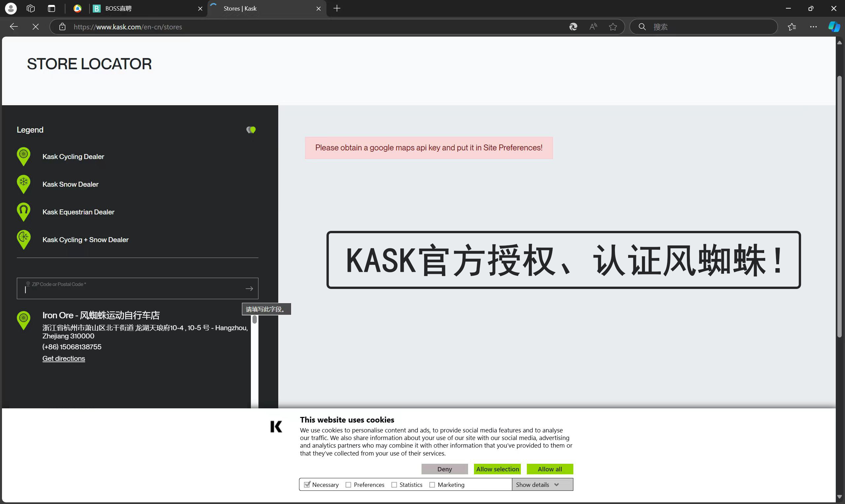Image resolution: width=845 pixels, height=504 pixels.
Task: Click the Kask Equestrian Dealer legend label
Action: point(79,212)
